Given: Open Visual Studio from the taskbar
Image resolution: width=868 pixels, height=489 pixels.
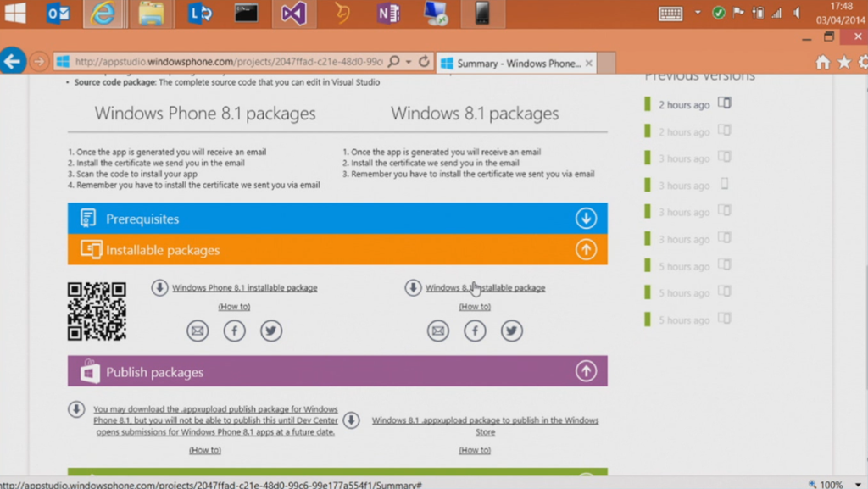Looking at the screenshot, I should 294,14.
